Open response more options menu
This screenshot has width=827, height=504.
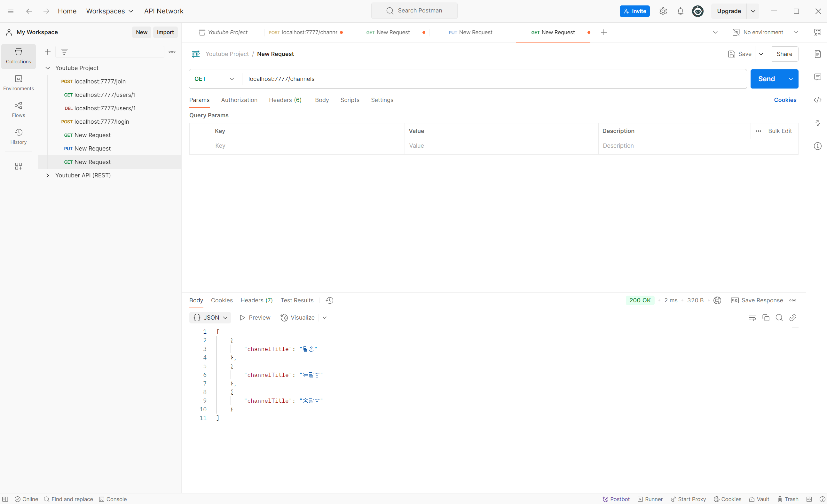point(793,300)
